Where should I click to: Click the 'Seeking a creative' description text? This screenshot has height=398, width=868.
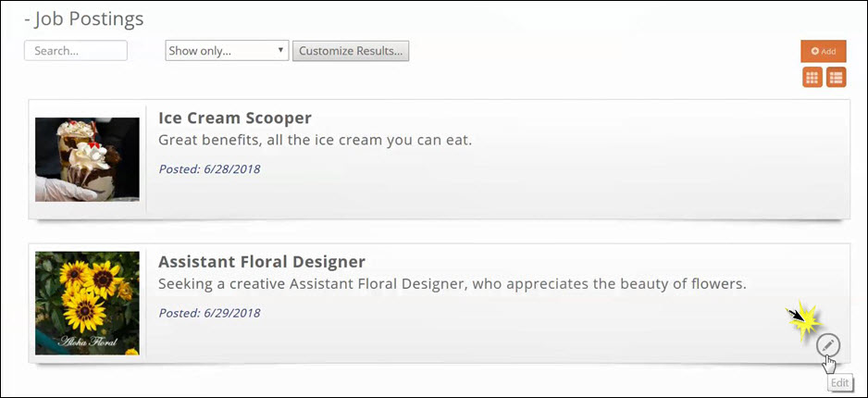452,283
